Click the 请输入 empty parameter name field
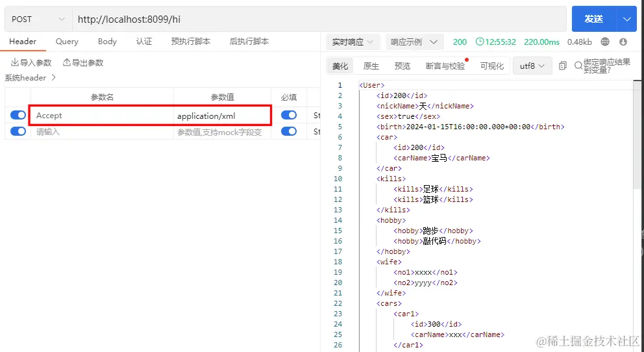644x352 pixels. tap(102, 132)
